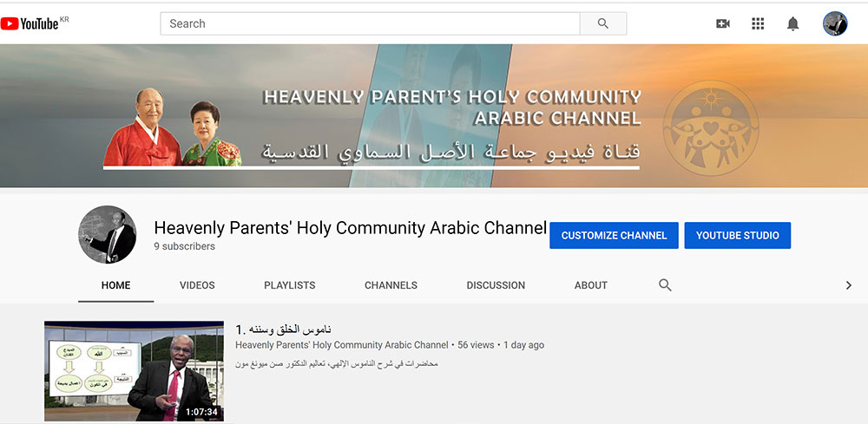Click the YouTube logo to go home
Screen dimensions: 868x424
point(35,23)
